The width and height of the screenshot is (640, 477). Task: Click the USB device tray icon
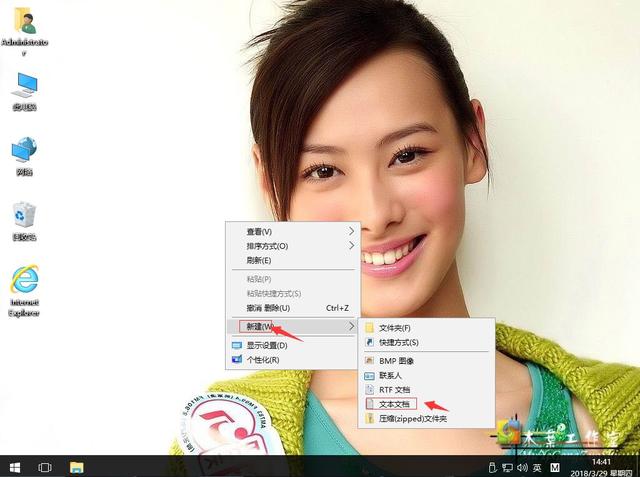tap(493, 467)
